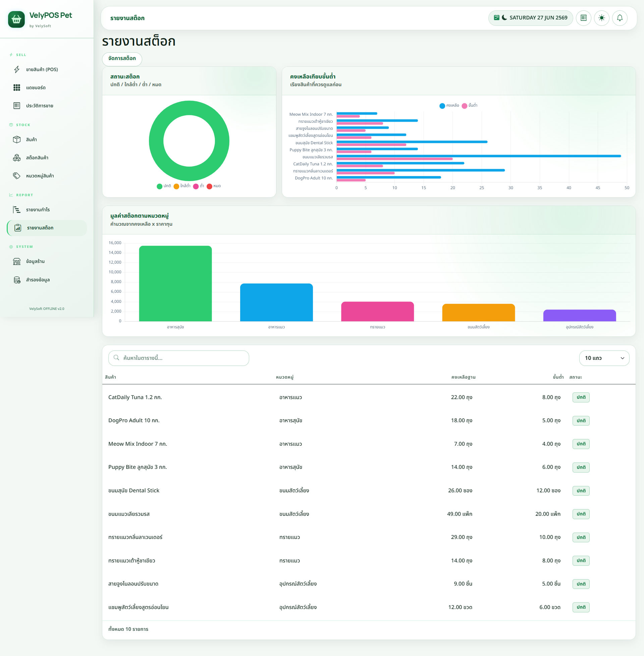Click the notification bell icon
Screen dimensions: 644x656
(620, 18)
